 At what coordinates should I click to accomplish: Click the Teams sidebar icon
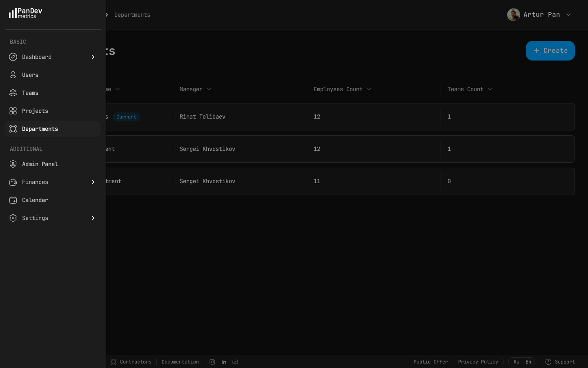(x=13, y=93)
